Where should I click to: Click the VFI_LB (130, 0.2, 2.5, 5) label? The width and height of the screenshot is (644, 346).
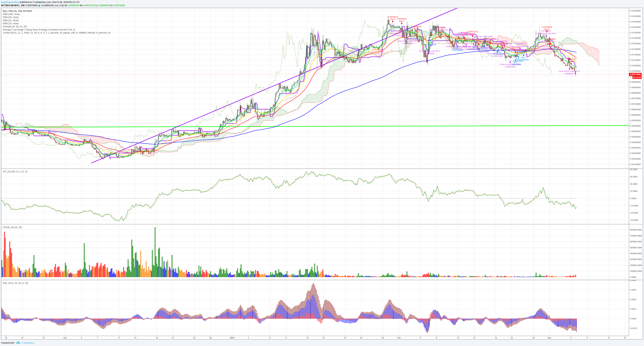15,172
